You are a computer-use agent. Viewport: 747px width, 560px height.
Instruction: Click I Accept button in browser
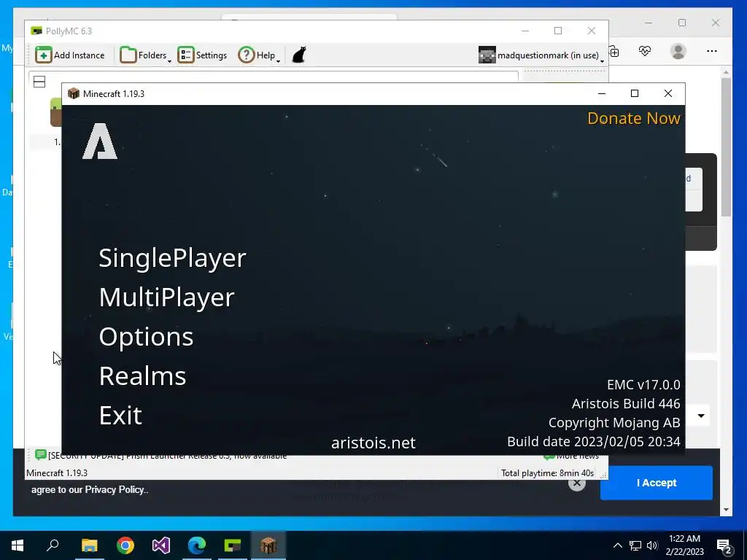click(656, 483)
